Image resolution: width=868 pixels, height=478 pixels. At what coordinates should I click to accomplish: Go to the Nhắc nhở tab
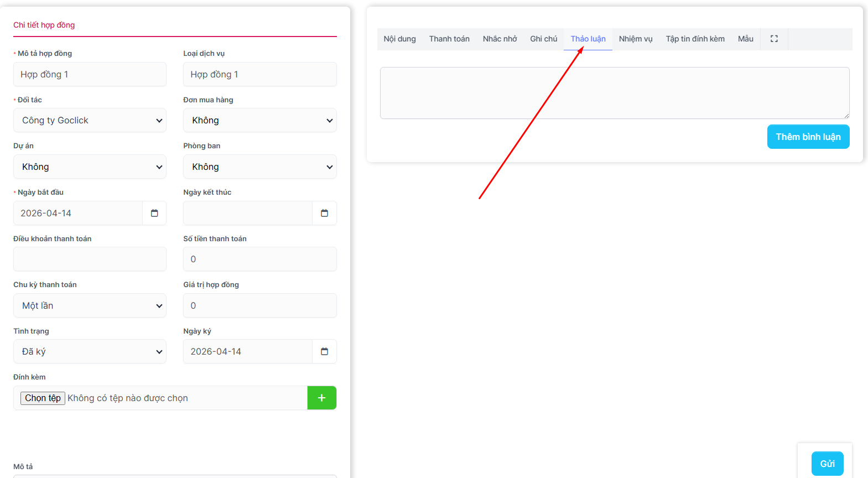click(x=500, y=39)
